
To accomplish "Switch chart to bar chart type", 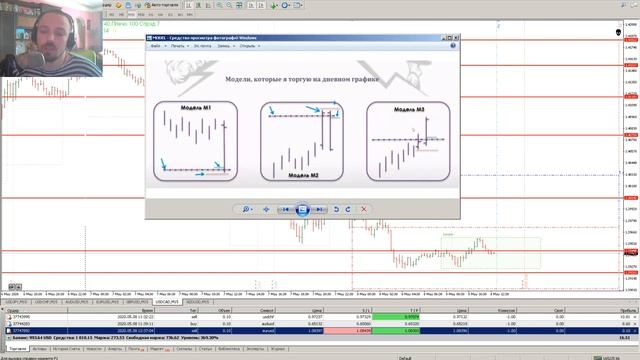I will (189, 5).
